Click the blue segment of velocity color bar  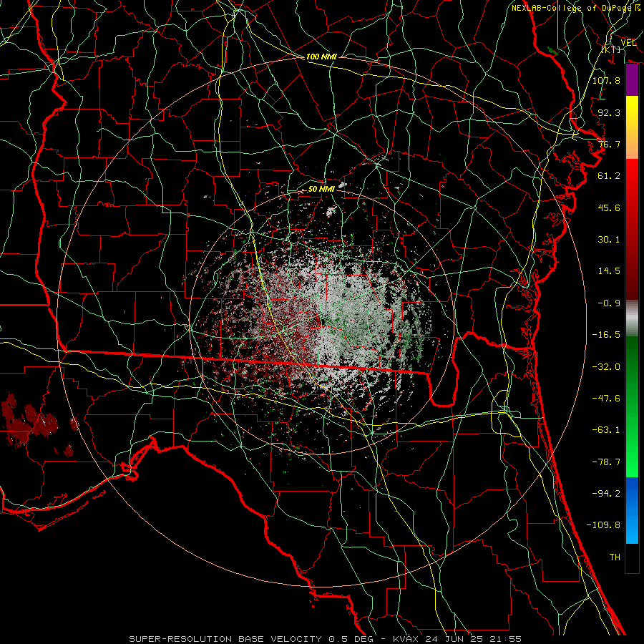pos(632,510)
